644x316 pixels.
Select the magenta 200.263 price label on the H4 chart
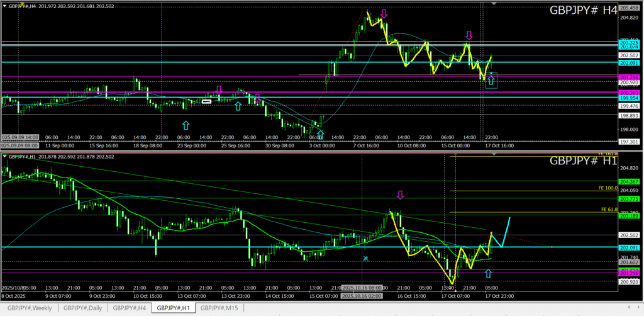pos(630,93)
